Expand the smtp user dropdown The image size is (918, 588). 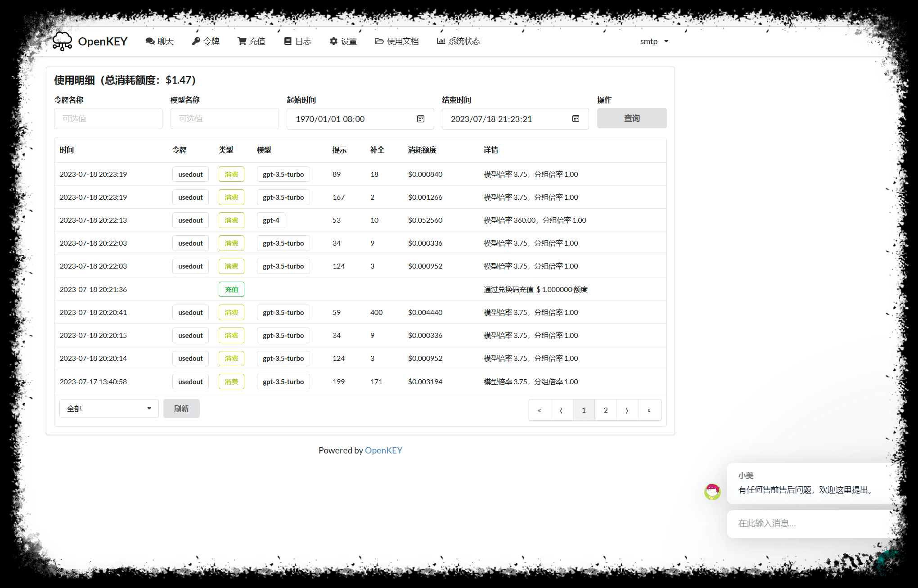click(654, 41)
